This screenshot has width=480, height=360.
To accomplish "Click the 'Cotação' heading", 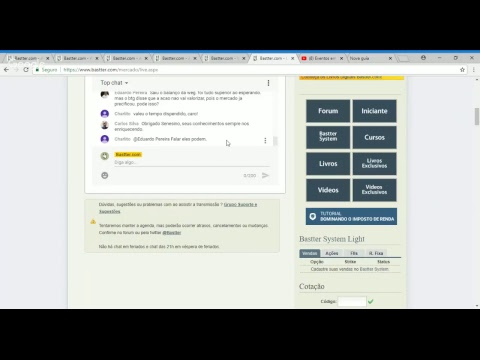I will pos(312,286).
